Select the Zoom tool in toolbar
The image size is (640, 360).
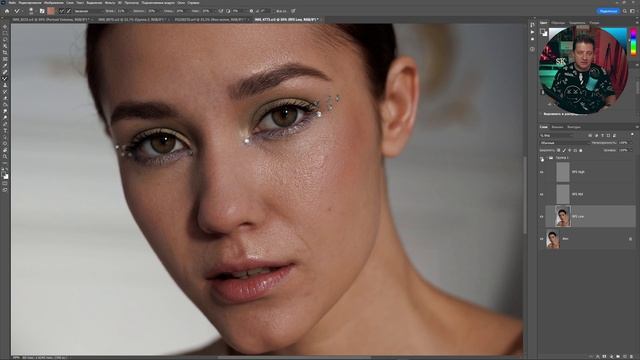(x=5, y=157)
